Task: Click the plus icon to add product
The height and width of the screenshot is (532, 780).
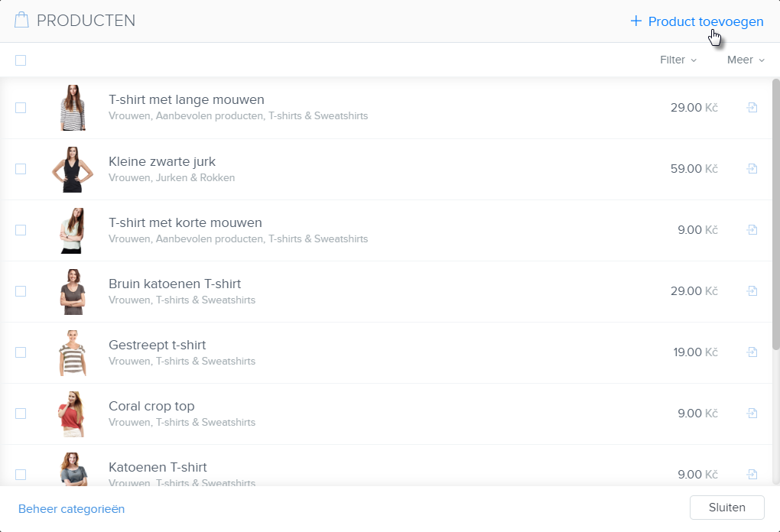Action: coord(635,21)
